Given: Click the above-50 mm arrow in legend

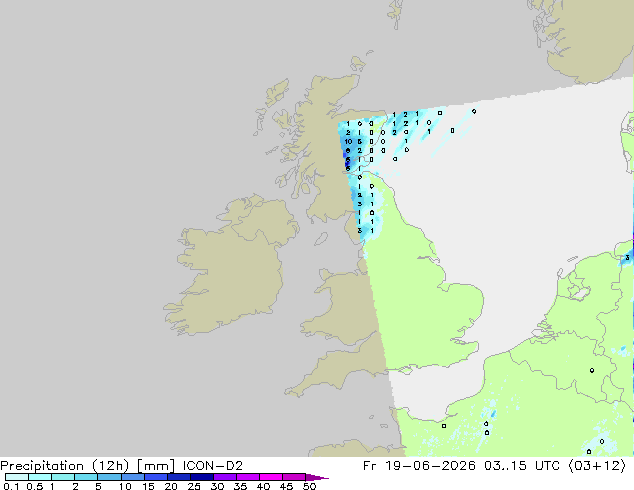Looking at the screenshot, I should (x=317, y=477).
